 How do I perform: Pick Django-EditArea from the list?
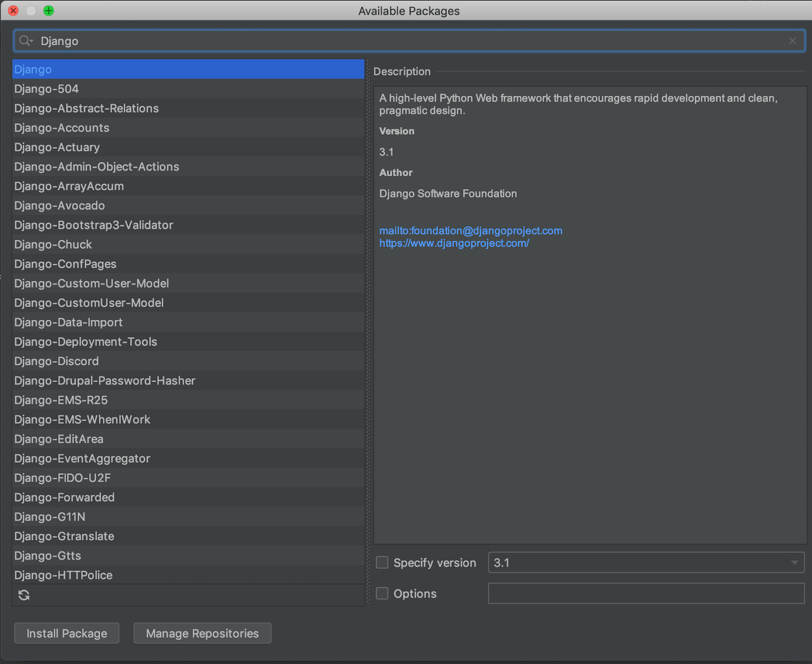188,439
